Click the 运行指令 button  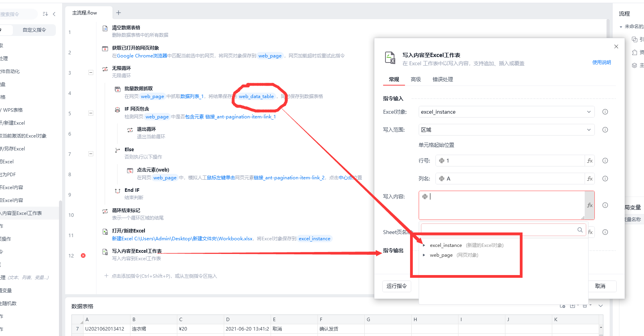coord(397,286)
